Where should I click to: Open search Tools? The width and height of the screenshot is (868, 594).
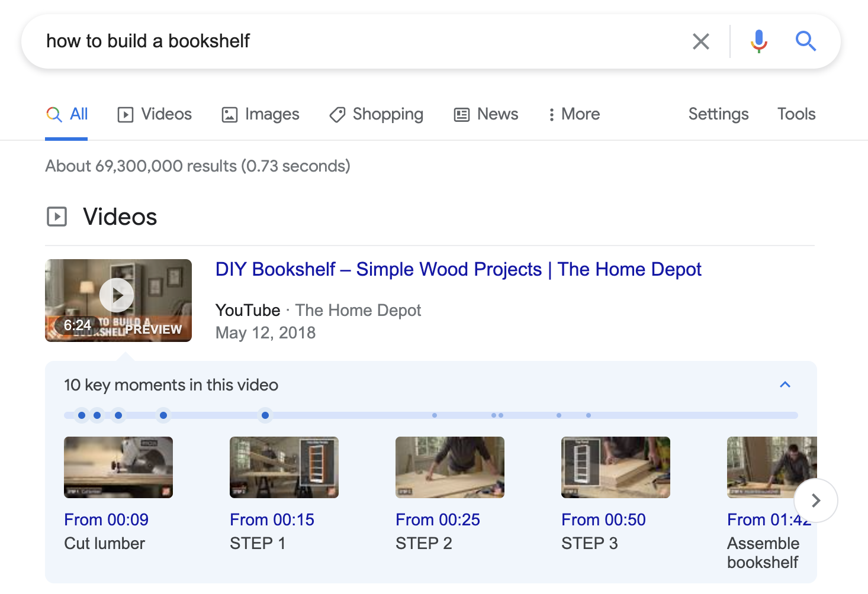click(x=796, y=114)
